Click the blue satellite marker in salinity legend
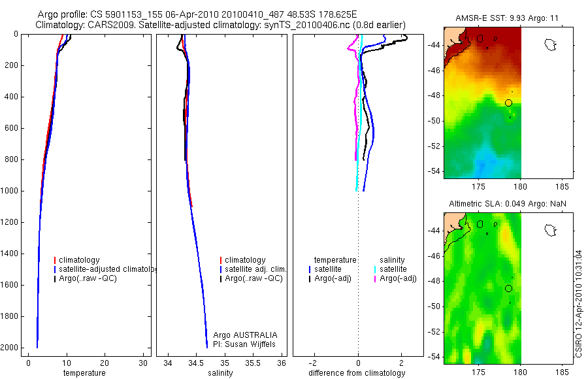Viewport: 588px width, 379px height. [x=221, y=269]
